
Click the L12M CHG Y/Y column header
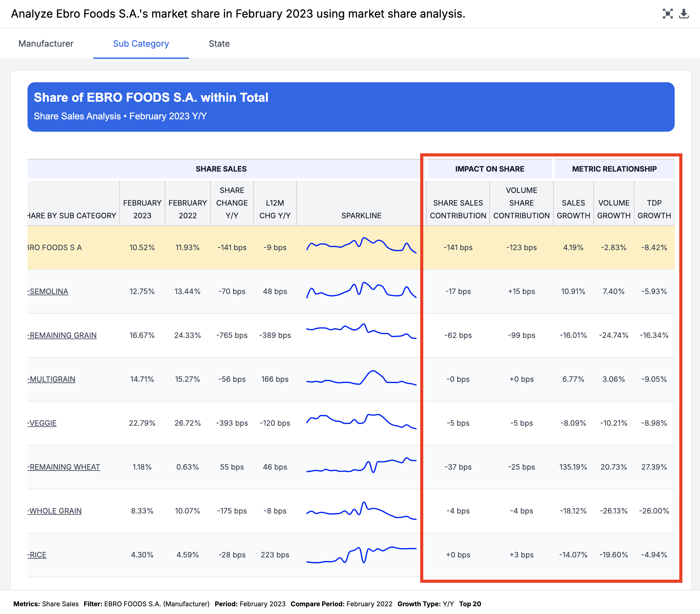[275, 209]
